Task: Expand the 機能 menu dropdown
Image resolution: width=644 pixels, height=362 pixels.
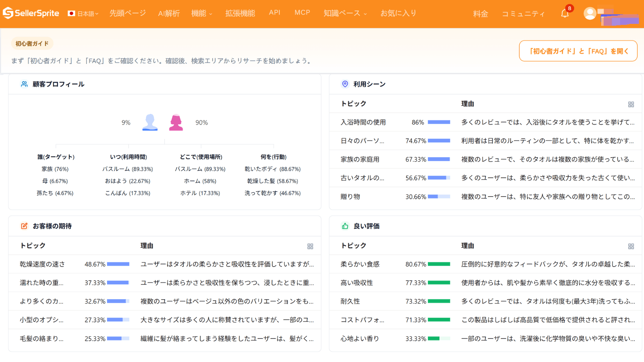Action: point(201,13)
